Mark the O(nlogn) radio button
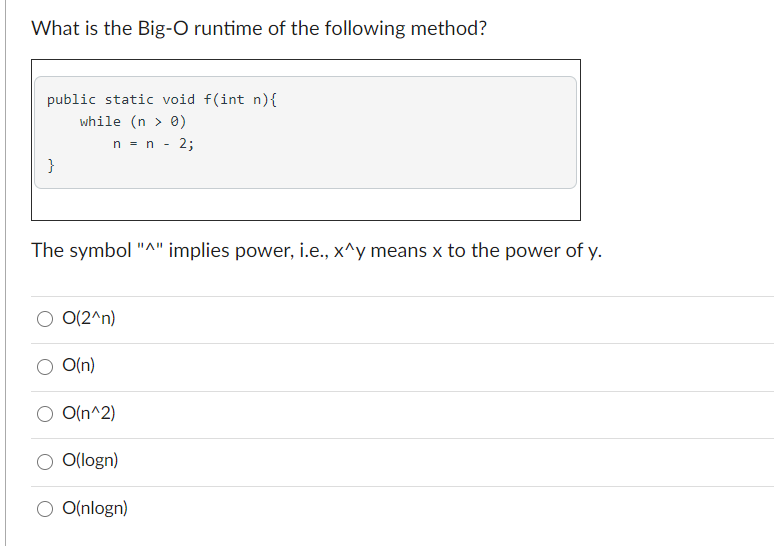The height and width of the screenshot is (546, 774). pyautogui.click(x=45, y=509)
